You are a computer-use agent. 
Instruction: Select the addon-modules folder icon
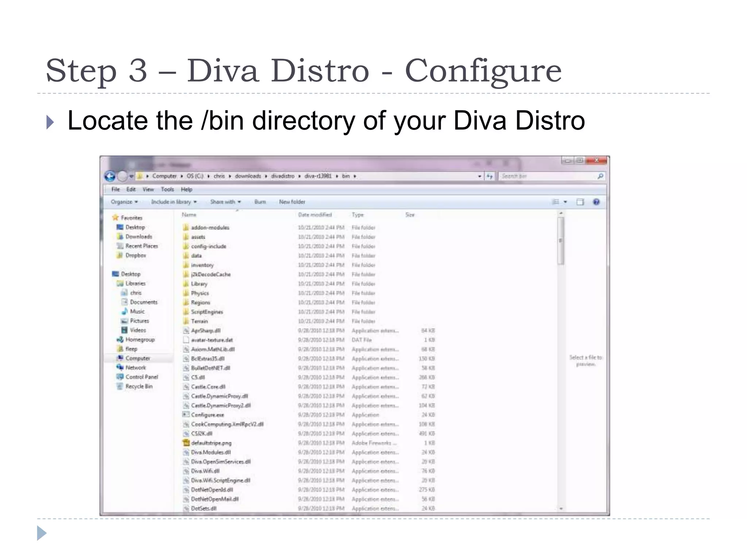coord(186,227)
